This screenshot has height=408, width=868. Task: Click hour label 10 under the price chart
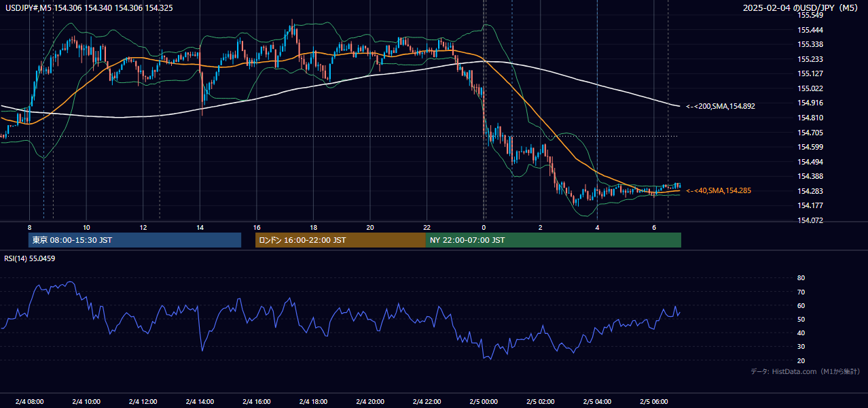pos(86,227)
